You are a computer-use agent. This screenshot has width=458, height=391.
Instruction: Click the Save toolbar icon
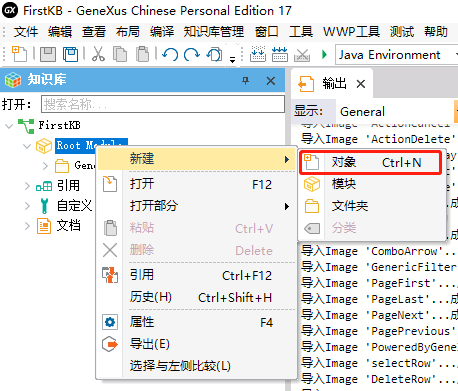coord(48,54)
